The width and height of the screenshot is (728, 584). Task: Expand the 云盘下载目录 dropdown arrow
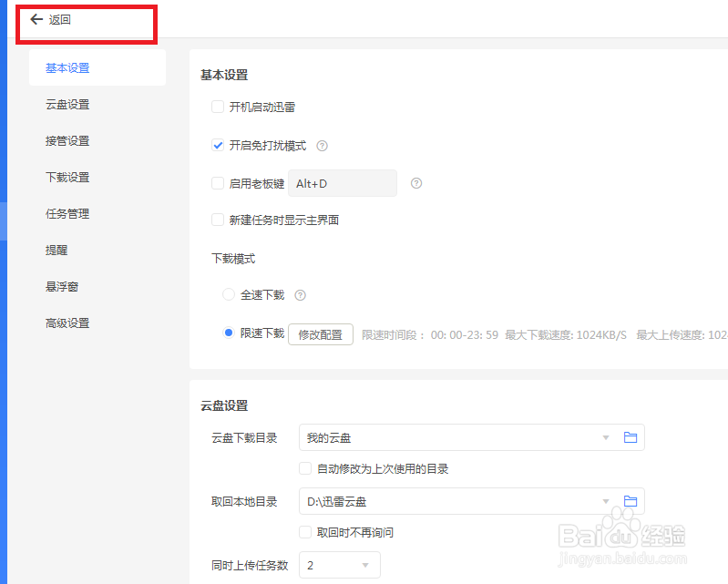(x=605, y=437)
